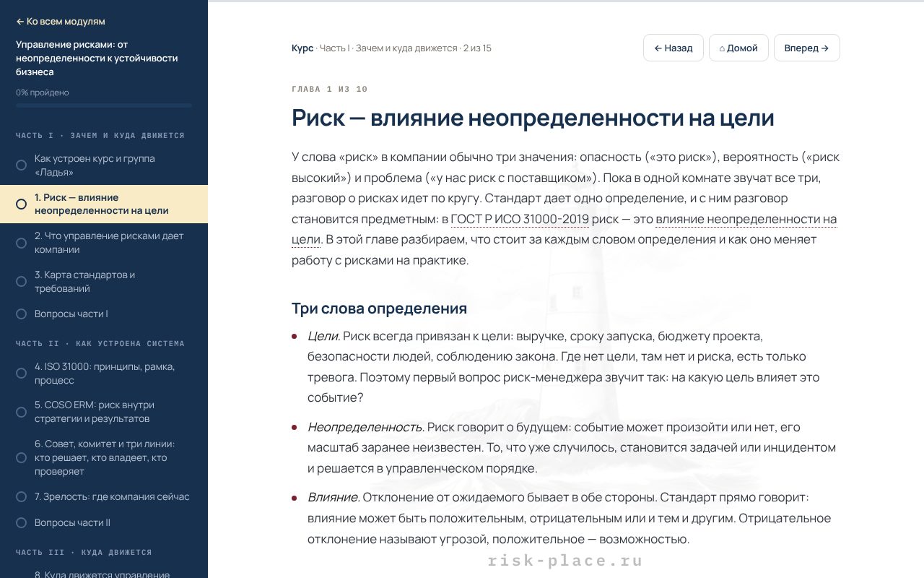The height and width of the screenshot is (578, 924).
Task: Open chapter 'Как устроен курс и группа «Ладья»'
Action: [104, 165]
